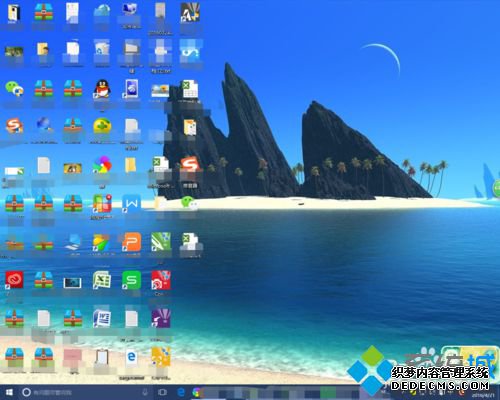Select the Word document desktop icon
The width and height of the screenshot is (500, 400).
point(102,318)
